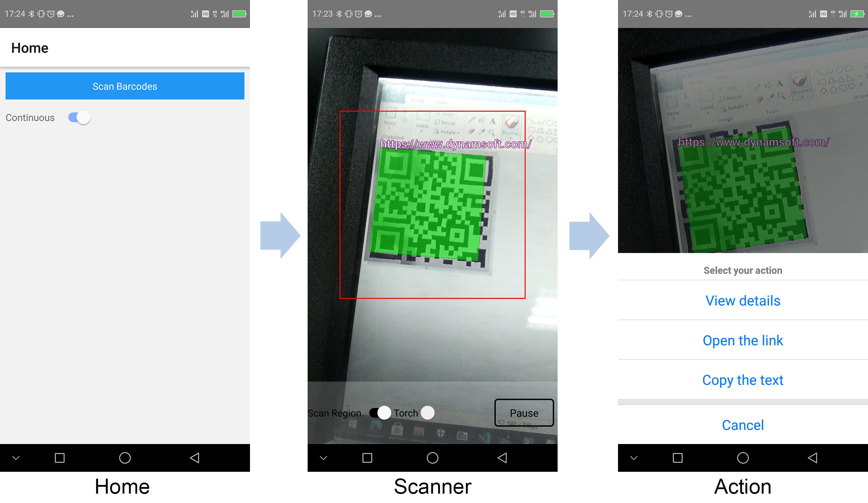This screenshot has width=868, height=503.
Task: Open the scanned link https://www.dynamsoft.com/
Action: click(x=743, y=341)
